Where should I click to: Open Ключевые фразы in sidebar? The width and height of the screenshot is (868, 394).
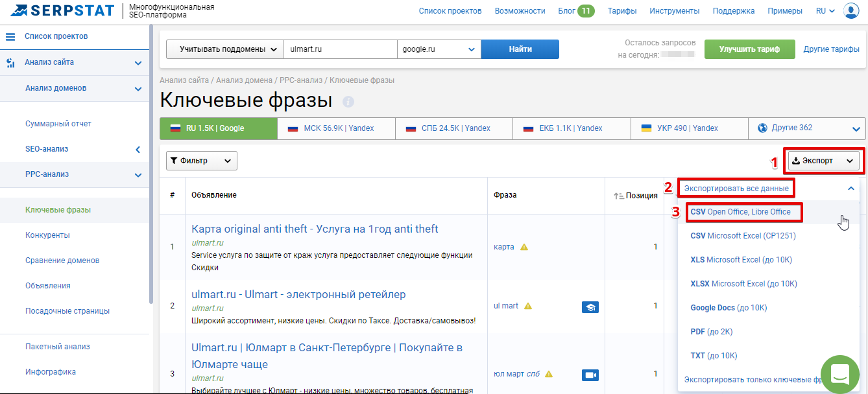pyautogui.click(x=58, y=210)
